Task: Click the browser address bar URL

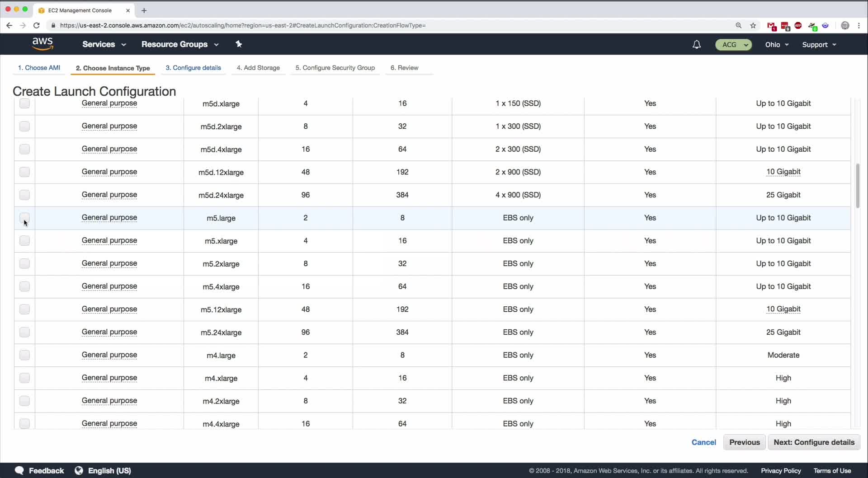Action: pos(243,25)
